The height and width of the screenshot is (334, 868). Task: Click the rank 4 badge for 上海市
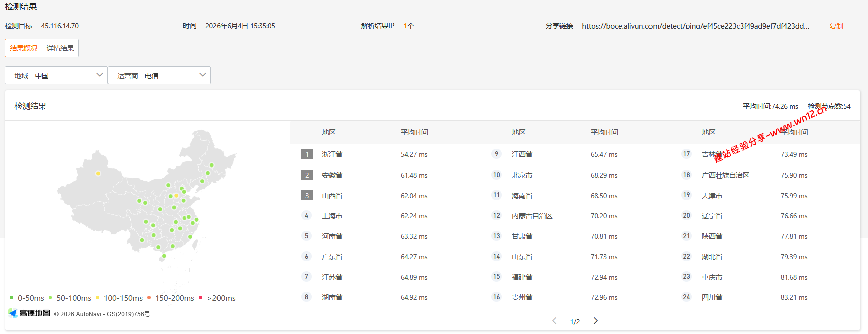coord(307,216)
